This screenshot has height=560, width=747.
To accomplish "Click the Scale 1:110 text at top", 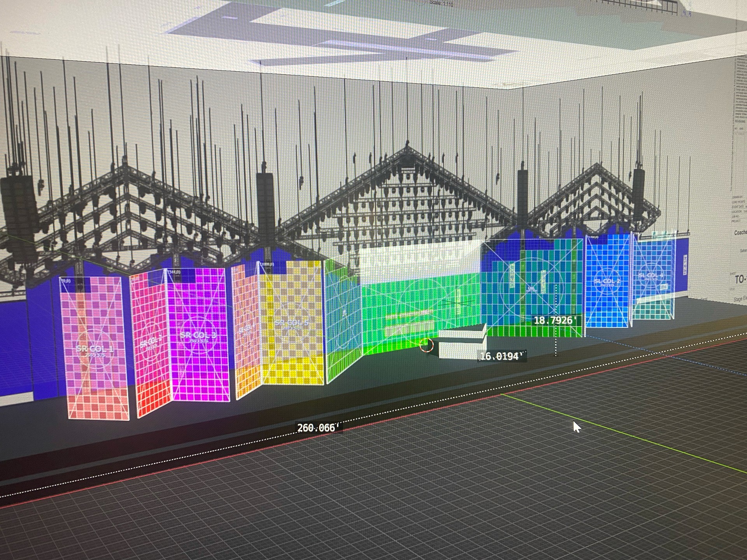I will coord(441,3).
